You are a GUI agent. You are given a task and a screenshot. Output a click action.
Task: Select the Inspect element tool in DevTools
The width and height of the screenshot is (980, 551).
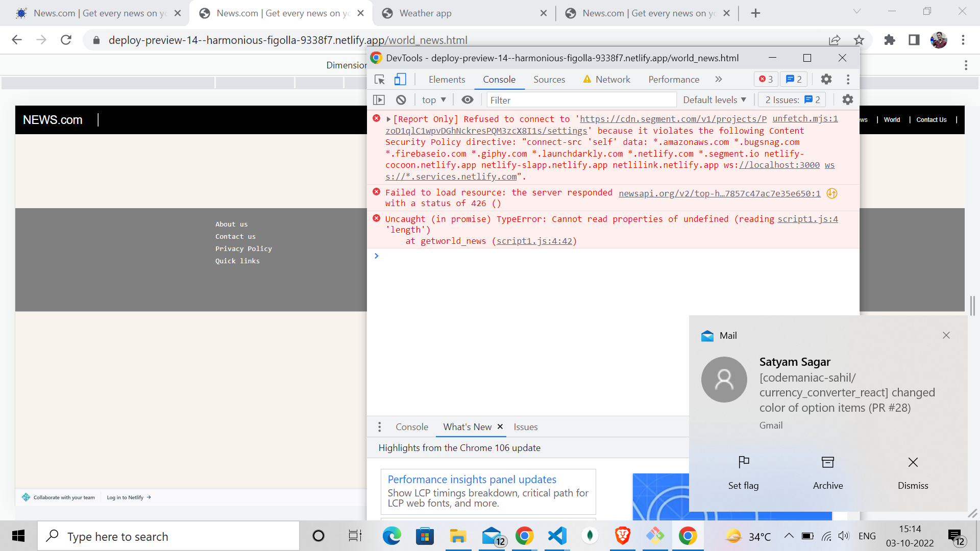click(x=379, y=80)
